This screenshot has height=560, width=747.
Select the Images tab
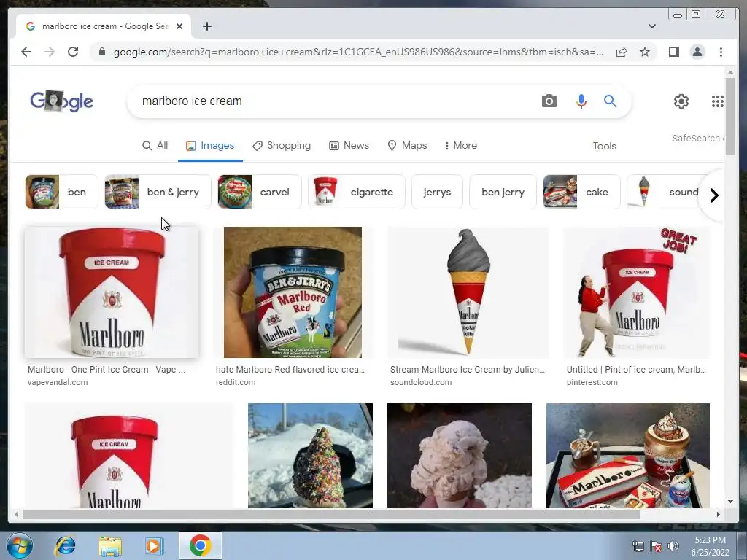(x=210, y=145)
